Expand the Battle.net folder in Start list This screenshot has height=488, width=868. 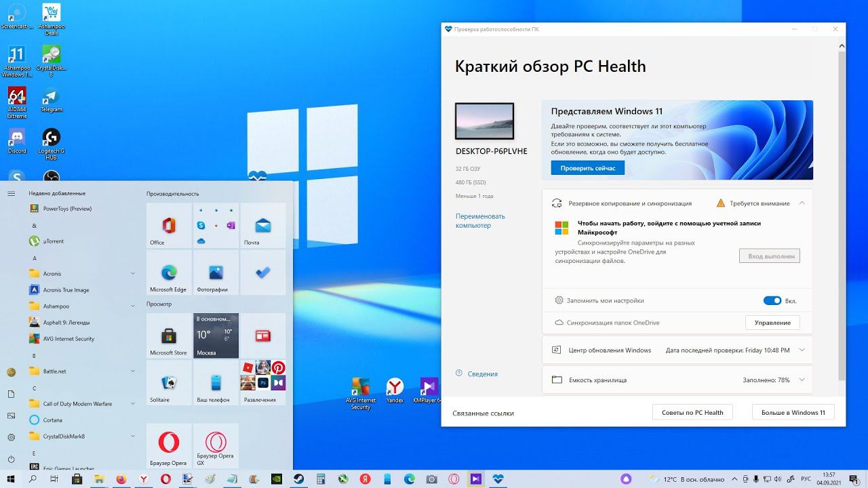pos(83,371)
